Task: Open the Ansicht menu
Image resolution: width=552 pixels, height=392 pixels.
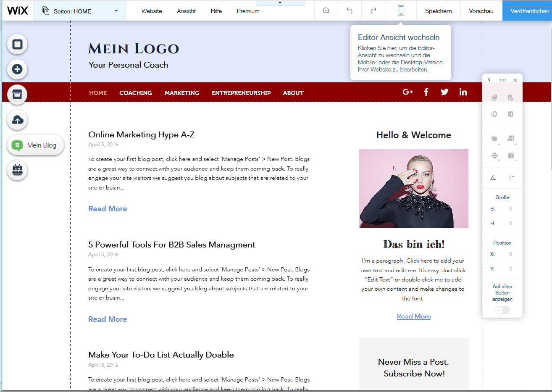Action: click(x=186, y=11)
